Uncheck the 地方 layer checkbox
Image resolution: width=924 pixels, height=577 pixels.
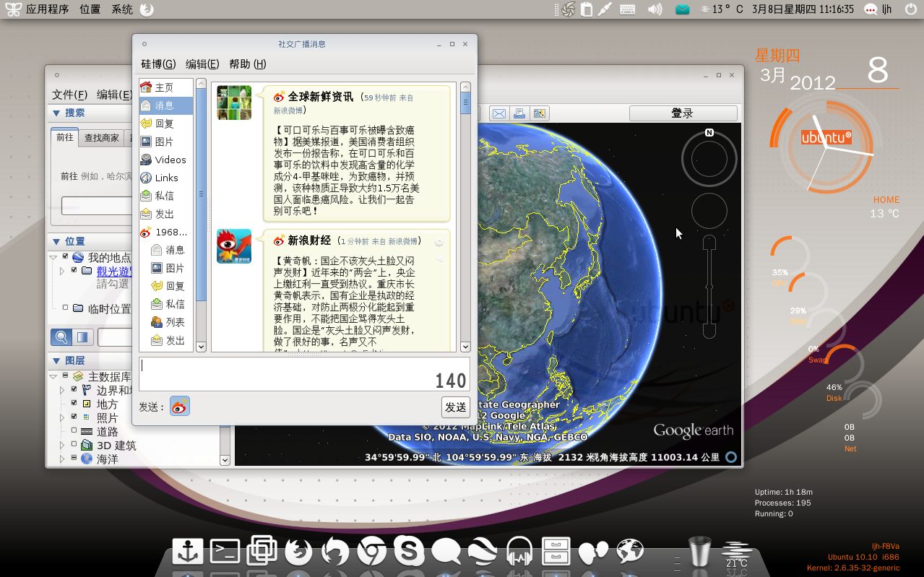pos(74,403)
